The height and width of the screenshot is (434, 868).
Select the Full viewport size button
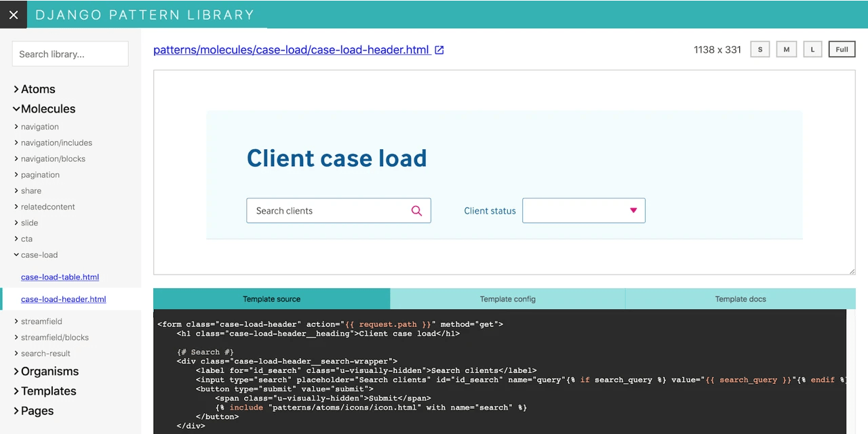click(842, 49)
